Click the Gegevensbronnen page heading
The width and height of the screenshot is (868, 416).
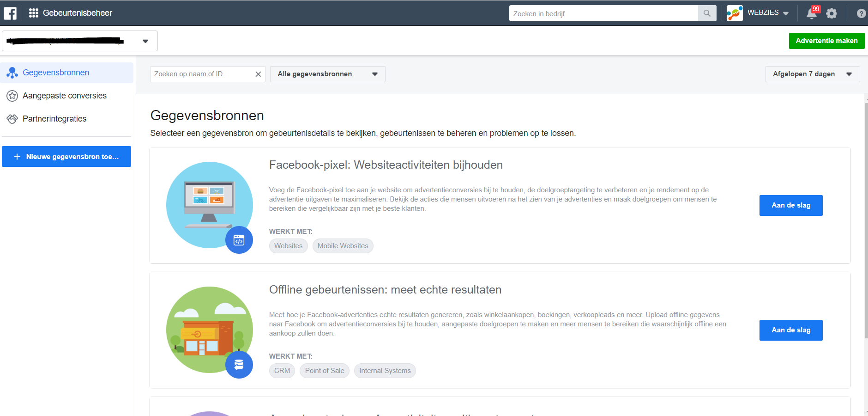point(207,116)
